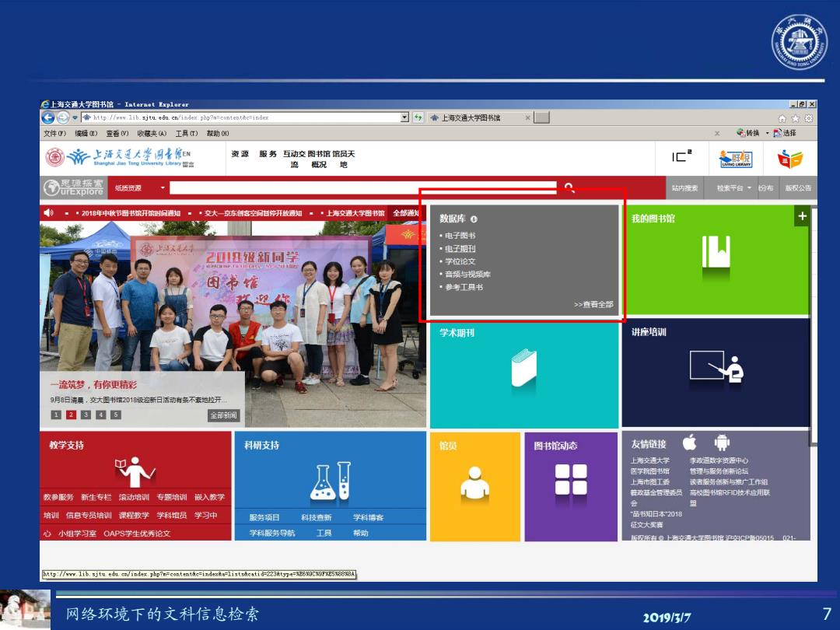Open the 馆员 person icon tile
840x630 pixels.
tap(474, 483)
